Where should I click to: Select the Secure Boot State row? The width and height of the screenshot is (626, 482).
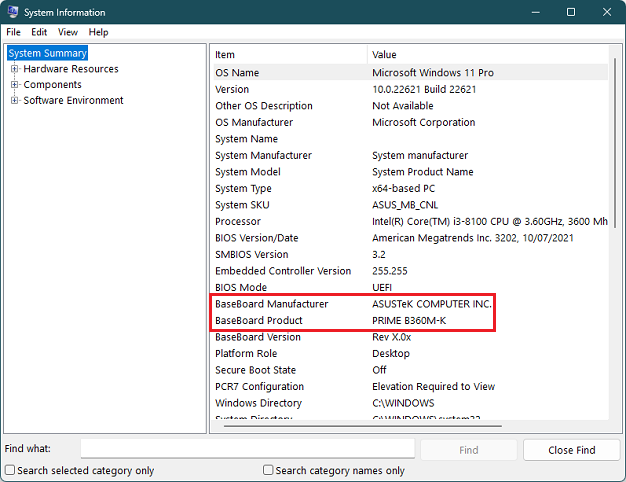click(x=411, y=370)
